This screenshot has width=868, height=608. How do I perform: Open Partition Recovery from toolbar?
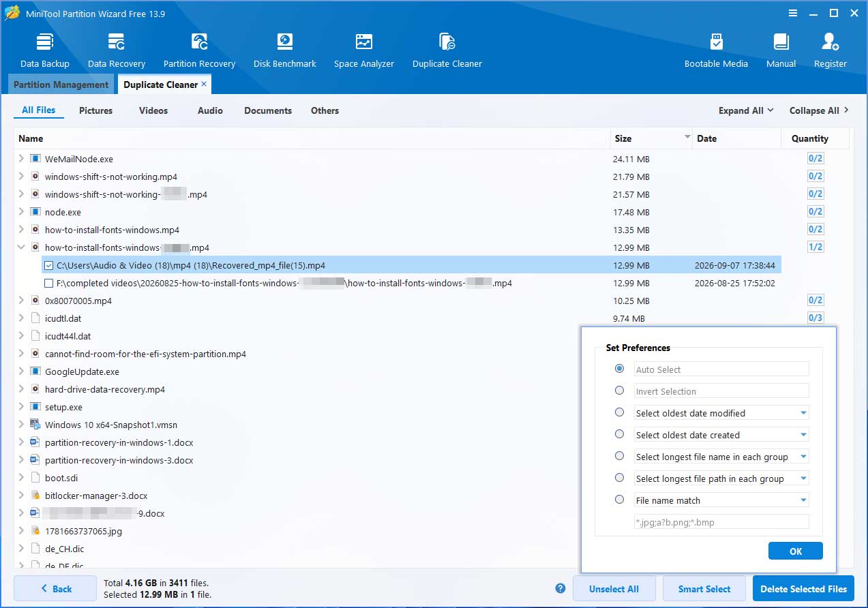(x=199, y=50)
